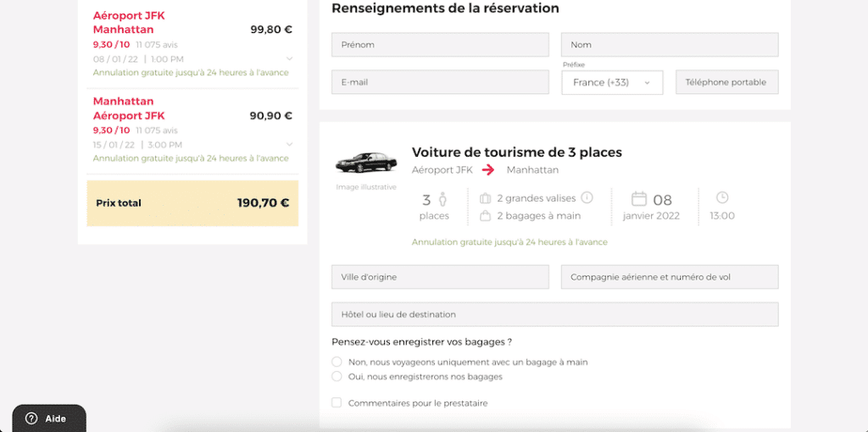Check the 'Commentaires pour le prestataire' box
The image size is (868, 432).
click(337, 403)
